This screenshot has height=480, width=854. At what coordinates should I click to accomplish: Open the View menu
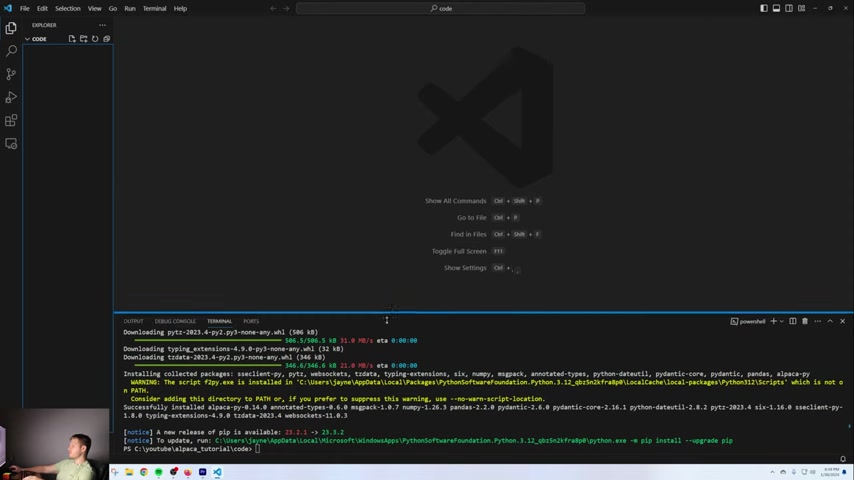[94, 8]
